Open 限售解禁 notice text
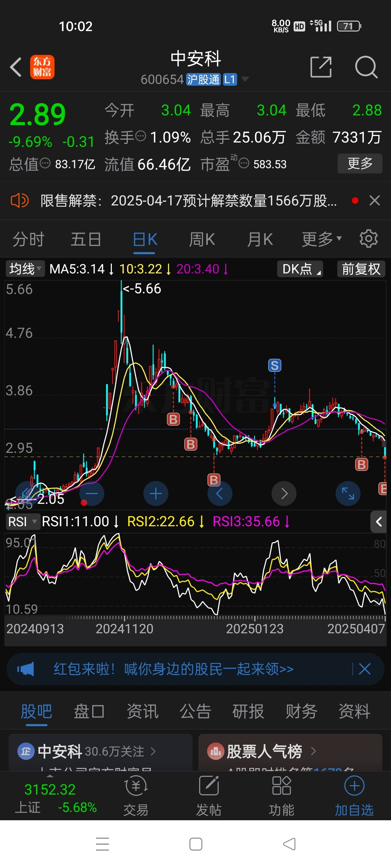This screenshot has height=868, width=391. point(189,200)
